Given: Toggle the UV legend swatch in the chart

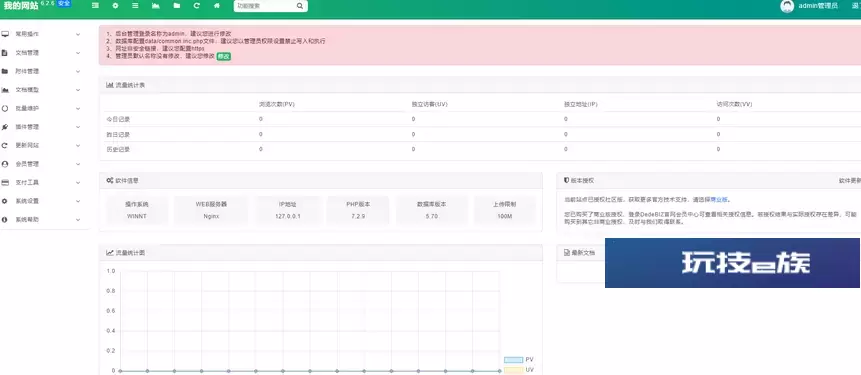Looking at the screenshot, I should coord(513,370).
